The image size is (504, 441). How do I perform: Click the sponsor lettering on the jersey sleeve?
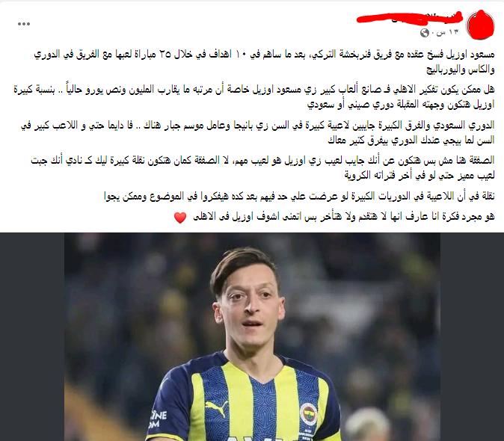click(158, 420)
